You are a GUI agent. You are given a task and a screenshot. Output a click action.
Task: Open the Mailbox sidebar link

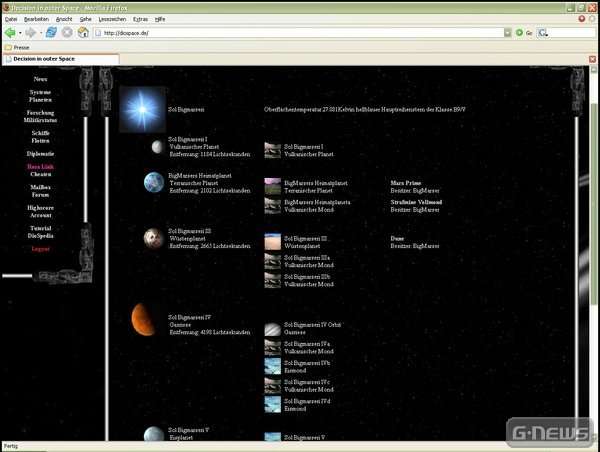[x=40, y=187]
